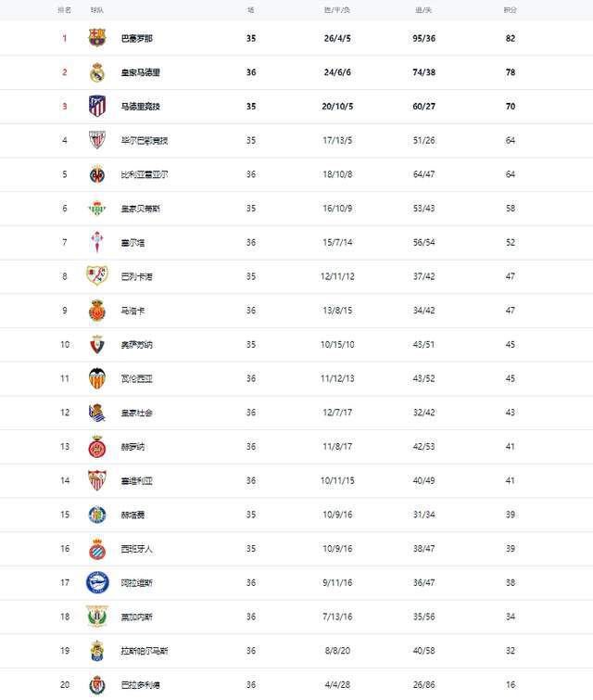Click the Real Madrid crest logo
Viewport: 593px width, 700px height.
96,72
